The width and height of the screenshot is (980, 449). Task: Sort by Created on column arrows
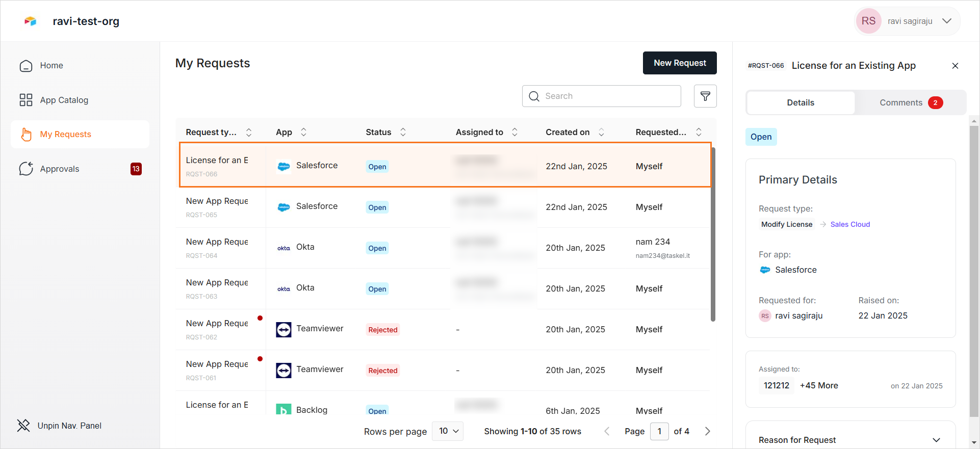click(601, 132)
